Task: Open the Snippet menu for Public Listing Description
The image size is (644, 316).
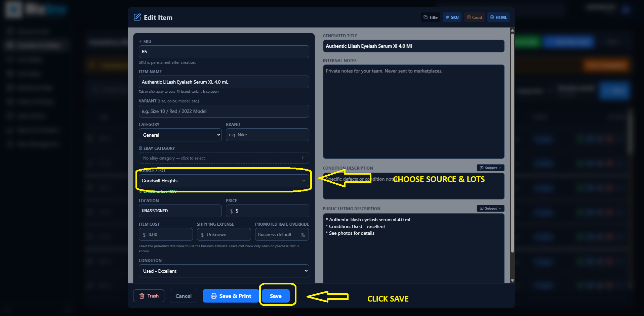Action: [x=490, y=209]
